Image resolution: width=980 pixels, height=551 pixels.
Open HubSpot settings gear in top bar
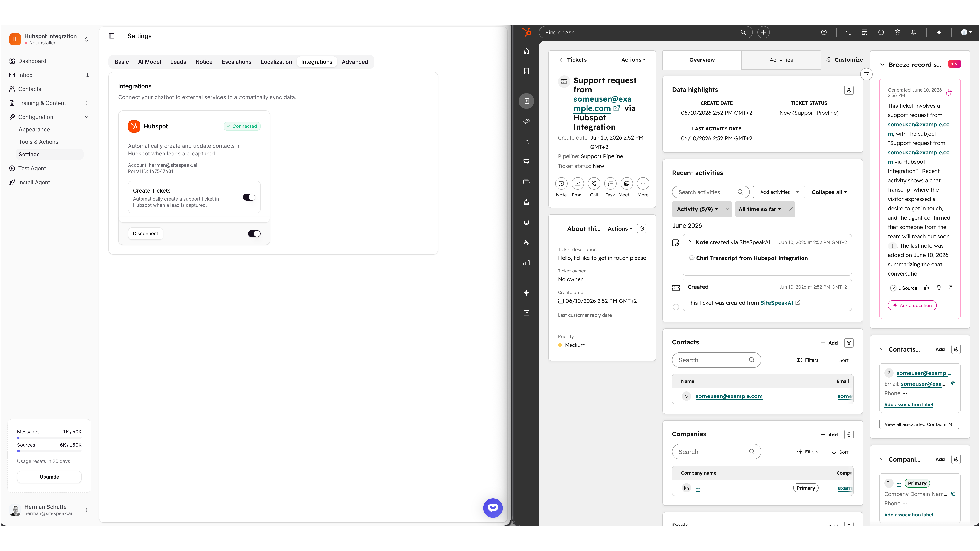897,32
